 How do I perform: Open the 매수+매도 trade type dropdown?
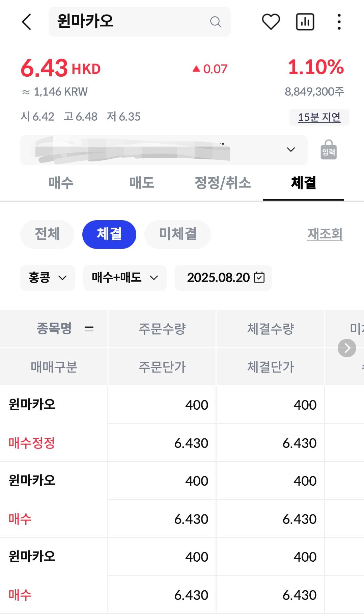pyautogui.click(x=125, y=278)
